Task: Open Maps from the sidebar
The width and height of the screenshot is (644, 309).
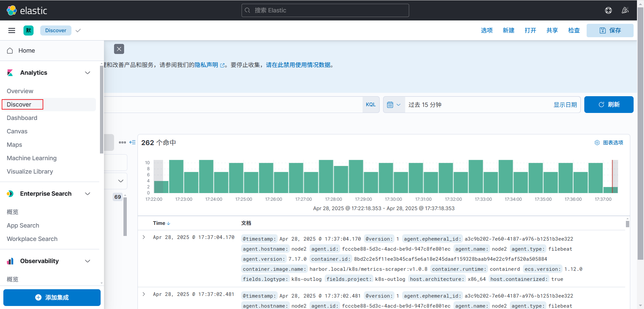Action: tap(14, 145)
